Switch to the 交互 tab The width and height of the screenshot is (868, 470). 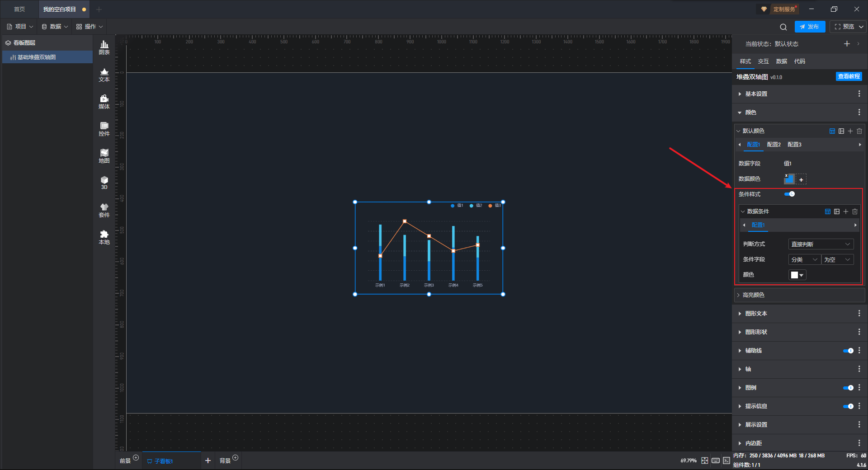pyautogui.click(x=764, y=61)
